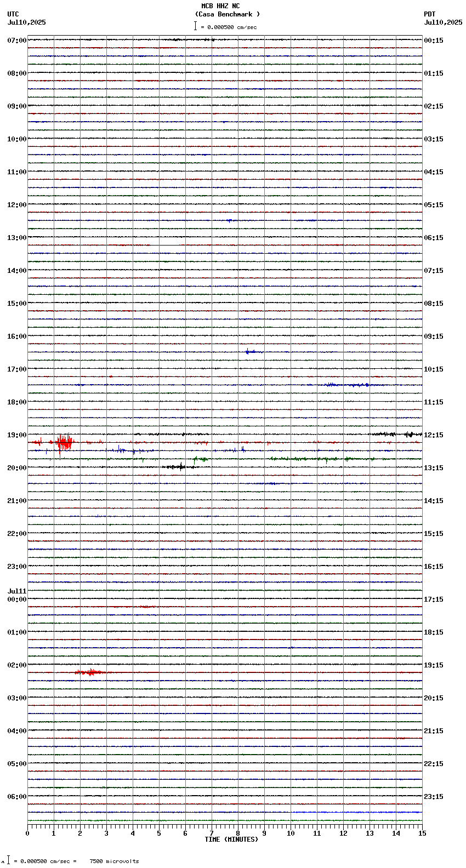
Task: Click the 22:00 UTC row label
Action: (17, 534)
